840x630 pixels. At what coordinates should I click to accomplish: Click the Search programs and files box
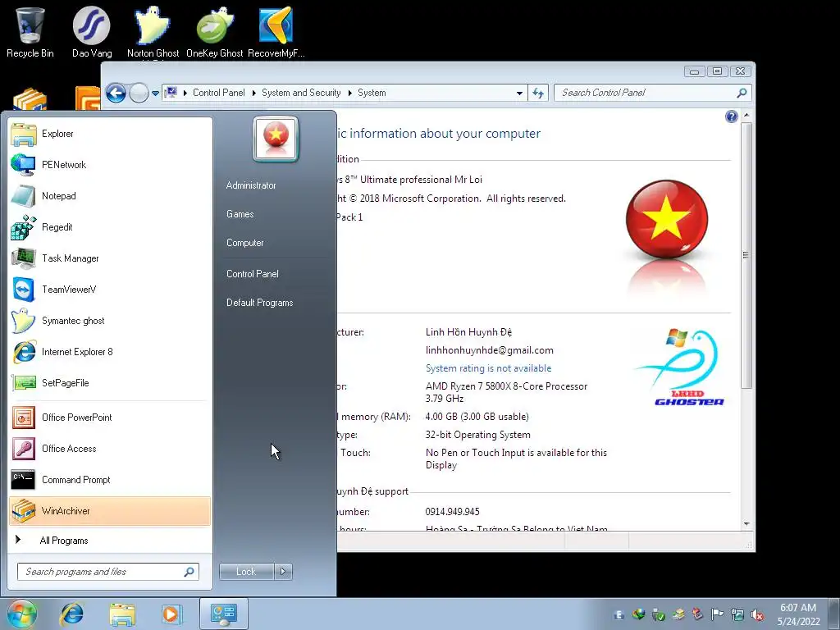coord(107,572)
